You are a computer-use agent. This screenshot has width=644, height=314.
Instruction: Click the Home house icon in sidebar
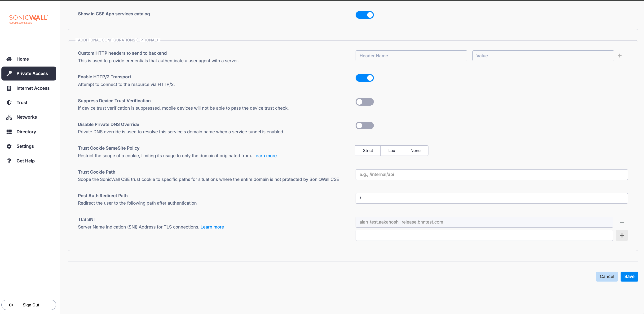click(9, 59)
